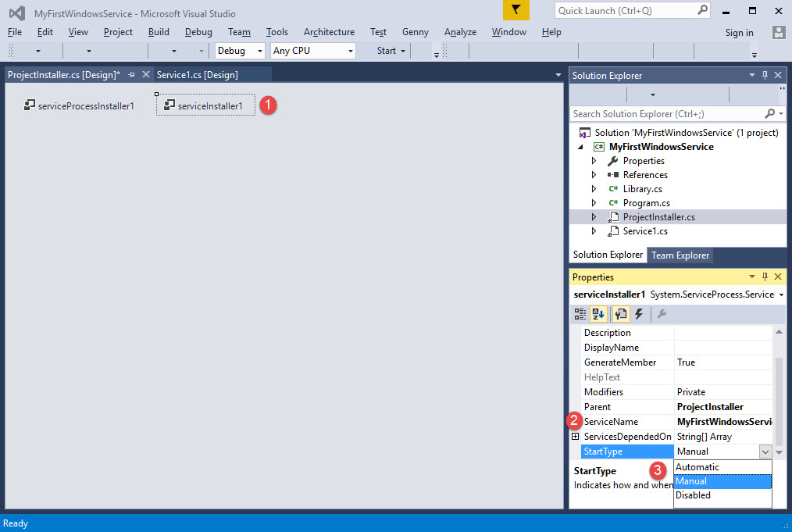Click the Search Solution Explorer field
792x532 pixels.
pos(666,114)
